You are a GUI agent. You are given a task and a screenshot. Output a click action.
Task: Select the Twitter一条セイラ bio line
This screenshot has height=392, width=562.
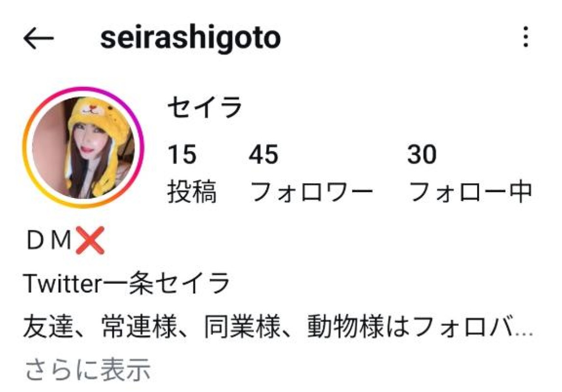click(126, 283)
